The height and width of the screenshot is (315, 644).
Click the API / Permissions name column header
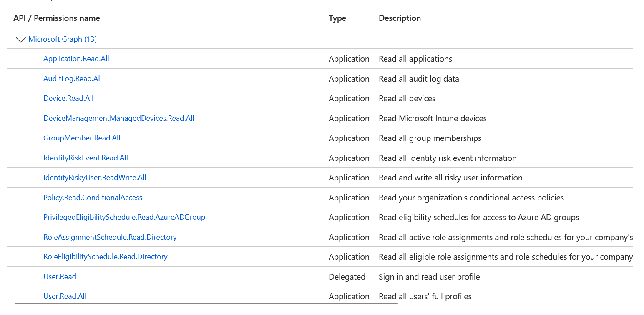(57, 18)
